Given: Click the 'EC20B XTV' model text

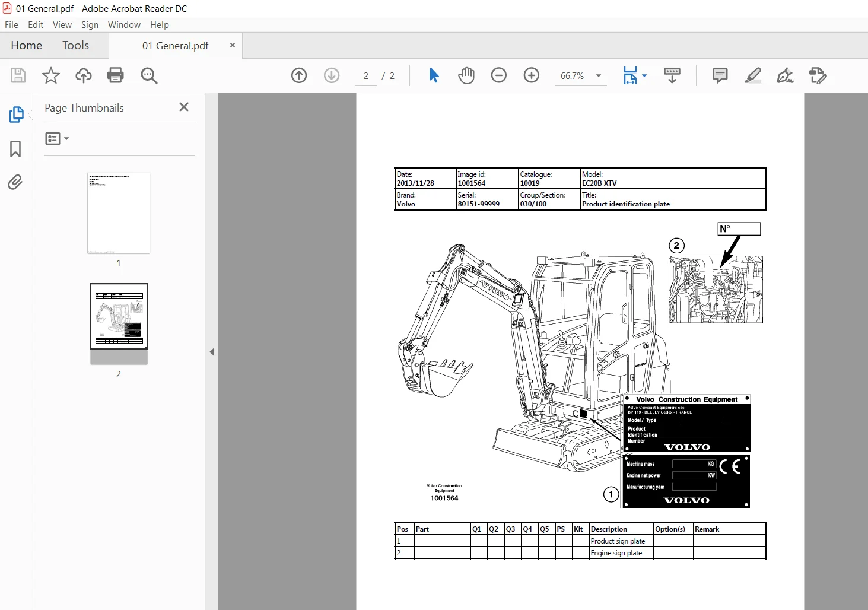Looking at the screenshot, I should (599, 183).
